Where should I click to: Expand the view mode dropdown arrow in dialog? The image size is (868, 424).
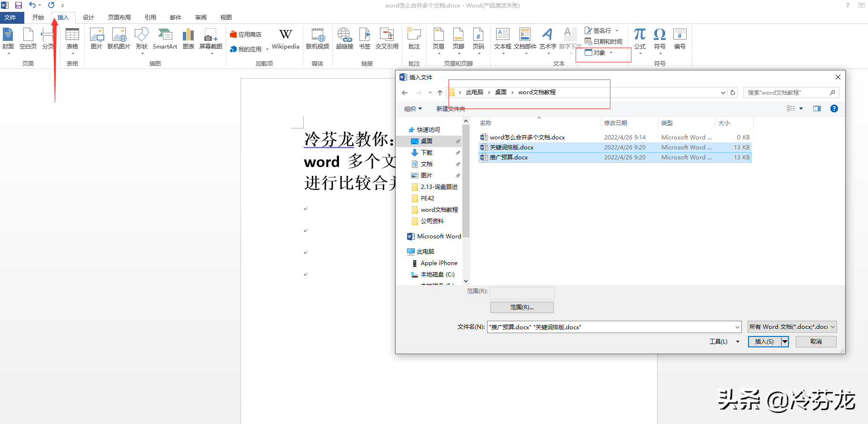click(x=801, y=108)
